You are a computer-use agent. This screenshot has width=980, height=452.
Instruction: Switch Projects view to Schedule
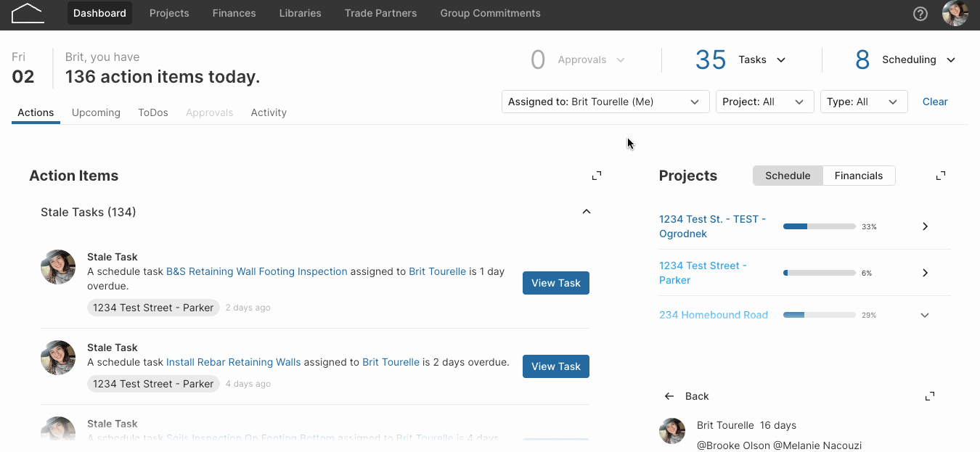point(788,176)
